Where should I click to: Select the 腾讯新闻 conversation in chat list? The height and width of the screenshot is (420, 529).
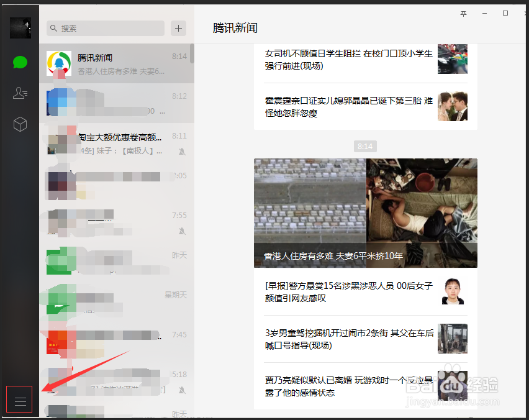click(x=117, y=63)
